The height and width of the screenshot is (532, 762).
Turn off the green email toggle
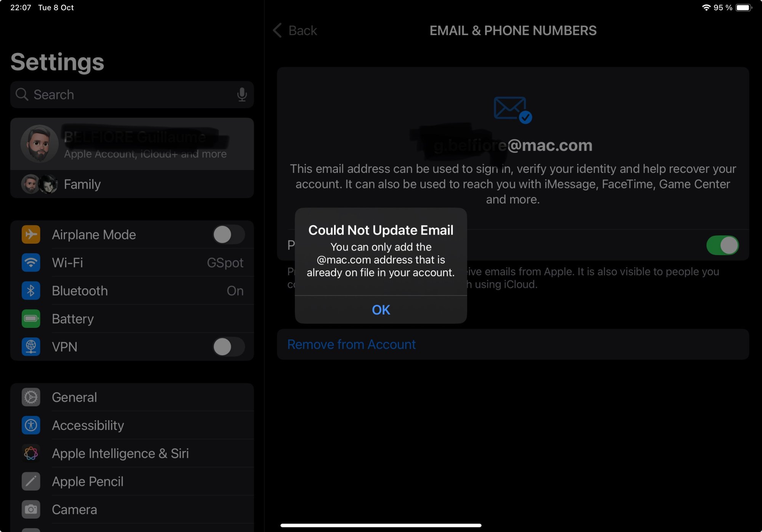click(x=722, y=245)
